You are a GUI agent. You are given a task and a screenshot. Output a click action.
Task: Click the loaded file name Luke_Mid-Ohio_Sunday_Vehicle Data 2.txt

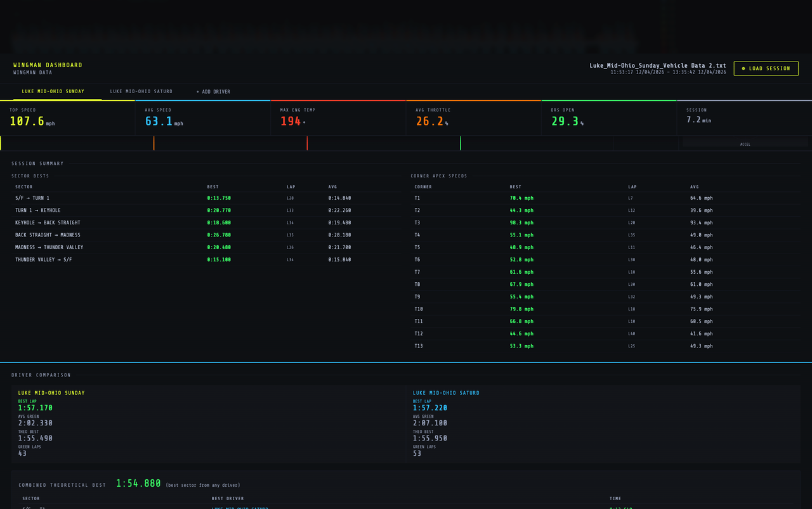coord(658,65)
